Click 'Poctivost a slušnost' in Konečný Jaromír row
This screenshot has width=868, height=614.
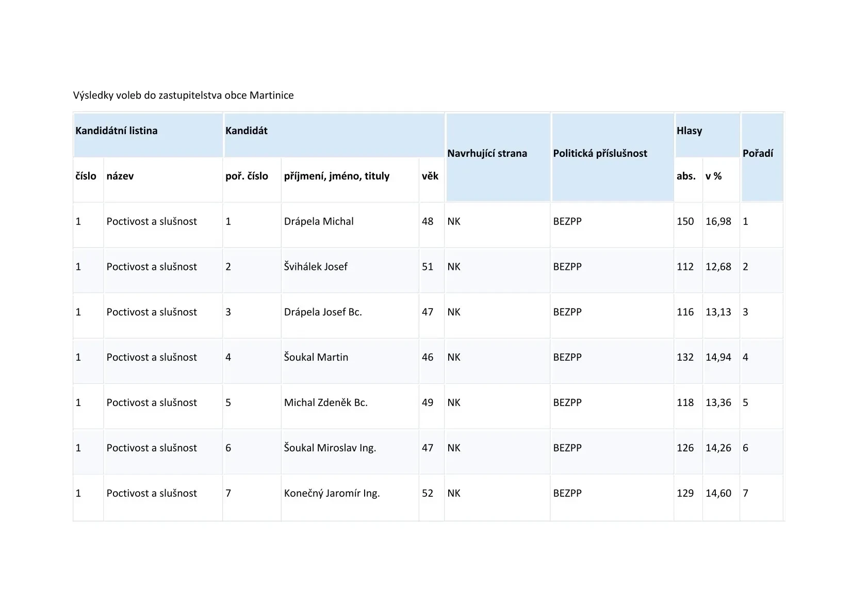152,493
